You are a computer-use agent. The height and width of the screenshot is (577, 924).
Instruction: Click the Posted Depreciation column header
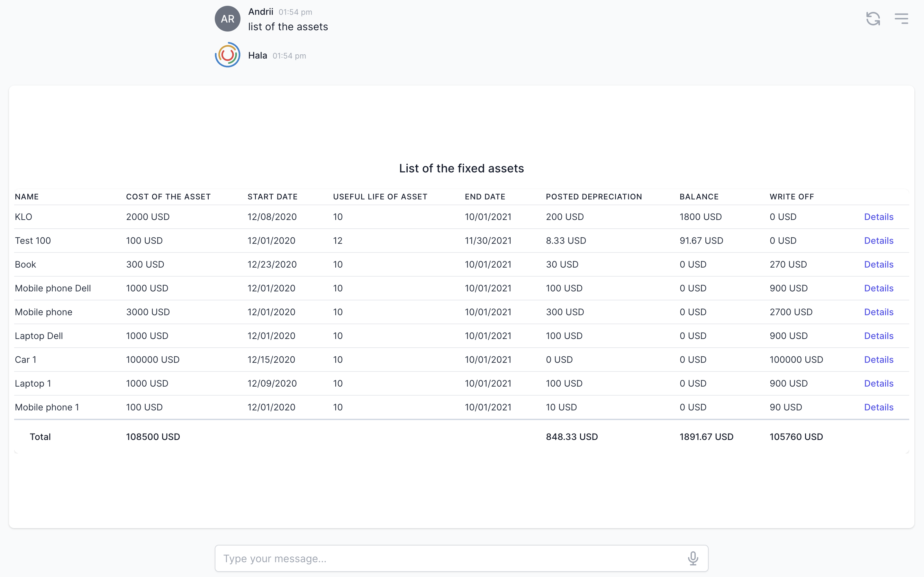click(593, 197)
